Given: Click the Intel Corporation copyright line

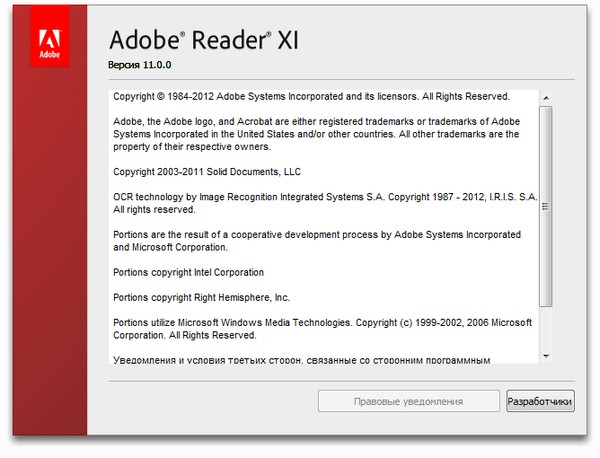Looking at the screenshot, I should [189, 272].
